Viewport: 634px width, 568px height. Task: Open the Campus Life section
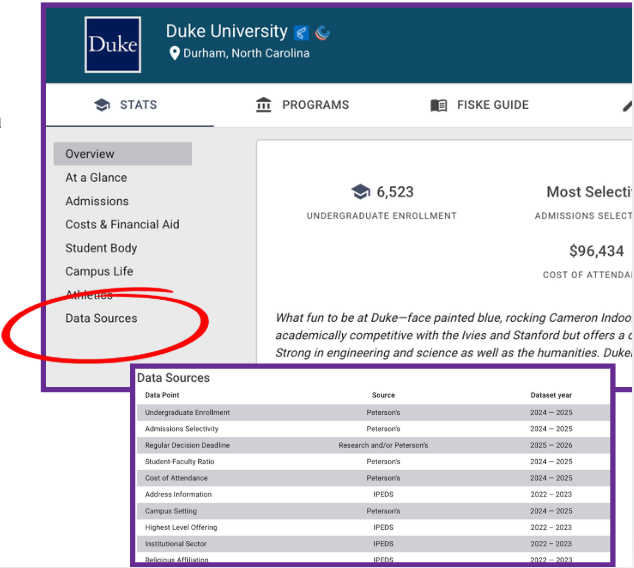[x=99, y=272]
